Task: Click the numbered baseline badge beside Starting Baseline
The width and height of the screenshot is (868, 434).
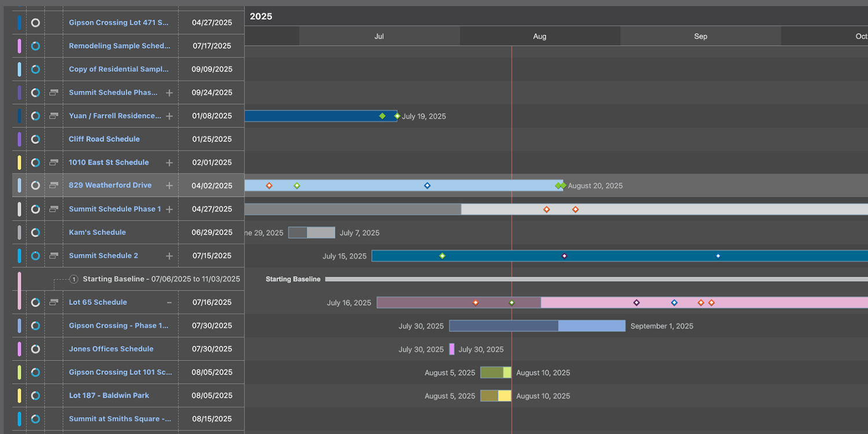Action: click(x=73, y=279)
